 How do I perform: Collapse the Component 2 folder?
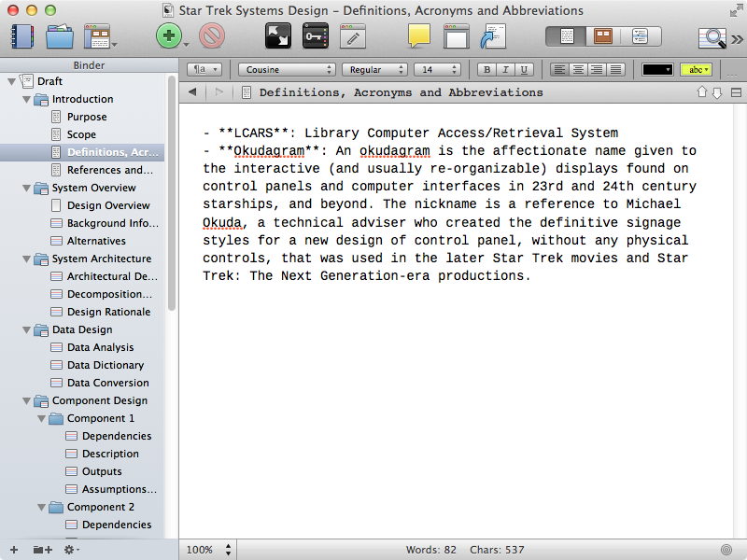pos(42,507)
